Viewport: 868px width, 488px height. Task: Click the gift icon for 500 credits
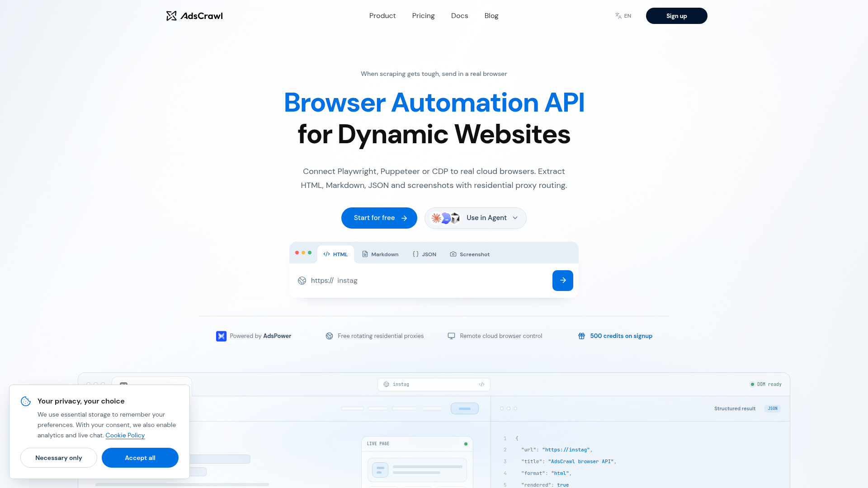click(581, 336)
